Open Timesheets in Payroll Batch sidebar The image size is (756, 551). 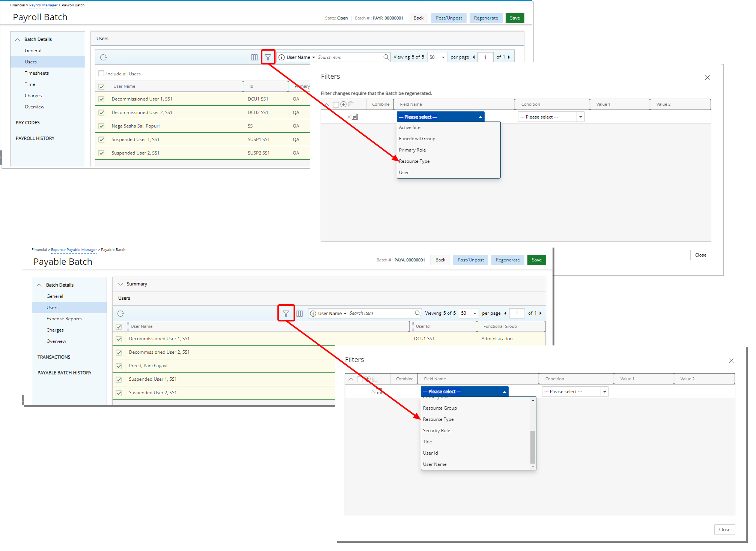(37, 73)
